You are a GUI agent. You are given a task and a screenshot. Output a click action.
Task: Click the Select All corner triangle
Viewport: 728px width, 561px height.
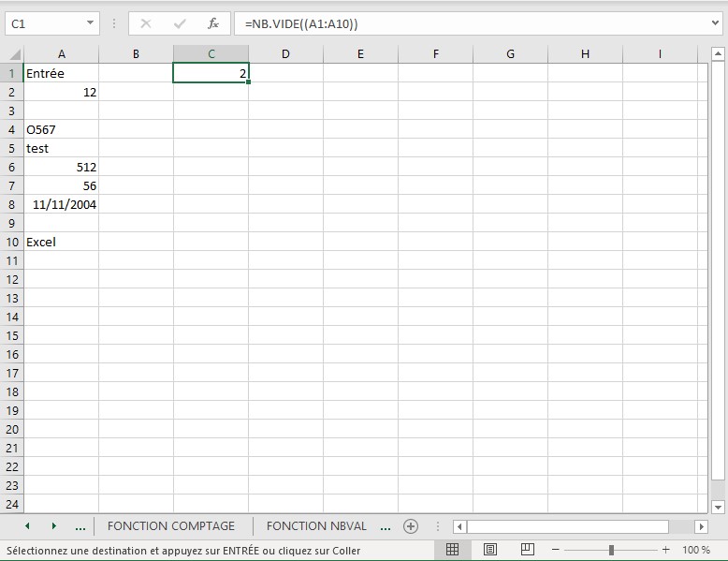tap(15, 54)
